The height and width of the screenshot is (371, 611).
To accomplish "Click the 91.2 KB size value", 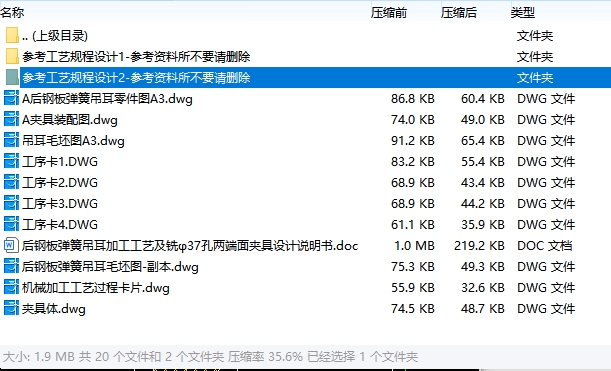I will click(413, 141).
